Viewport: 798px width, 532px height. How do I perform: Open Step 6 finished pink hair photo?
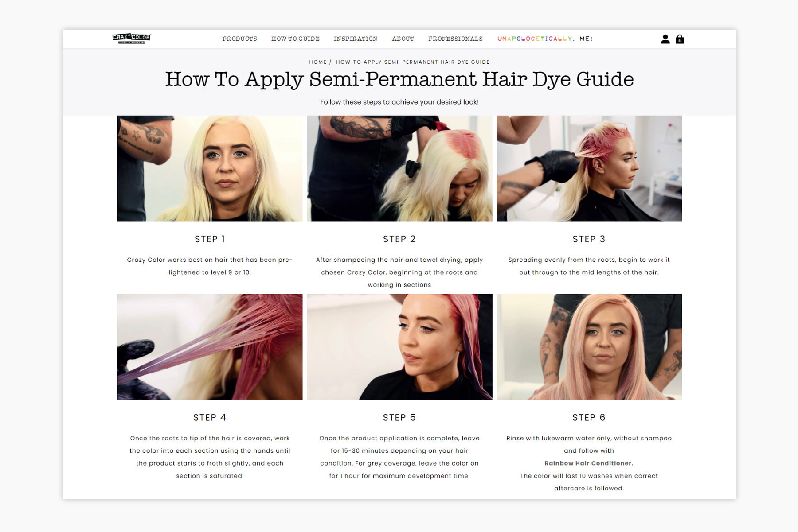click(589, 347)
